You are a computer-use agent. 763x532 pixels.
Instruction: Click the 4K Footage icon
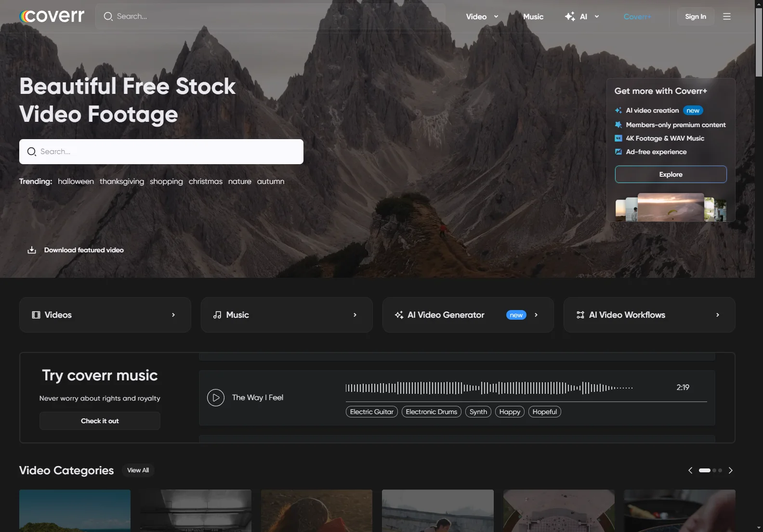click(618, 138)
